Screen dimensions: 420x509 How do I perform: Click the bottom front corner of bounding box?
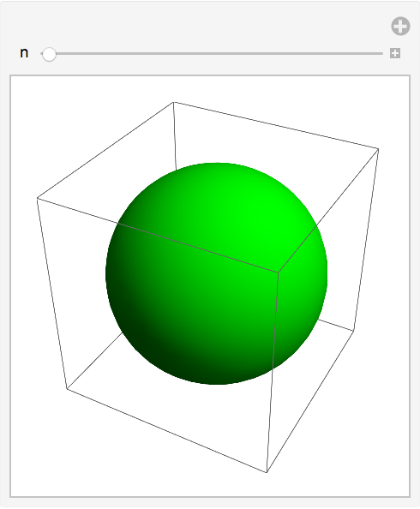tap(267, 472)
